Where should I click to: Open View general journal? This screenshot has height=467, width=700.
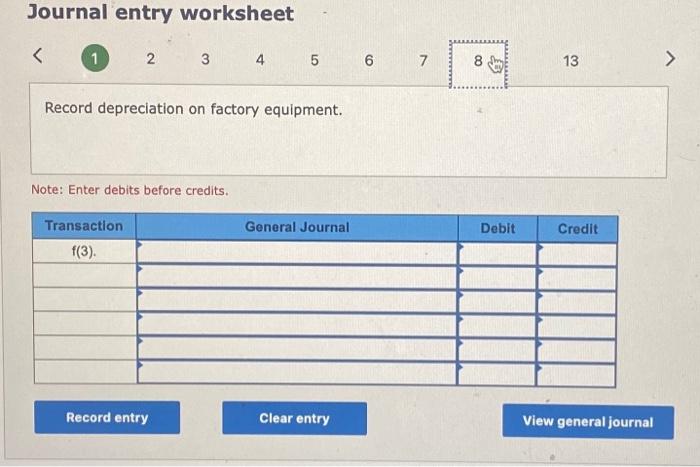pyautogui.click(x=588, y=421)
